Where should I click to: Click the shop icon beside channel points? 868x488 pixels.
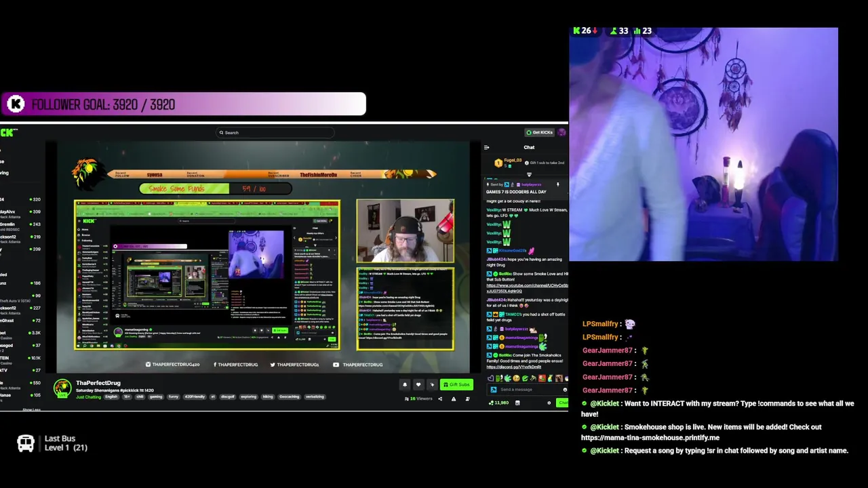517,403
